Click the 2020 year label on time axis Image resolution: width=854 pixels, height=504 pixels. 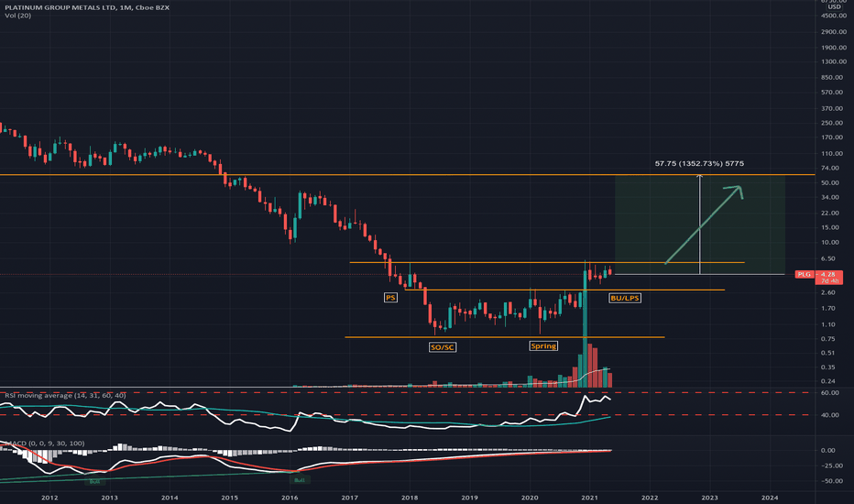click(x=530, y=498)
